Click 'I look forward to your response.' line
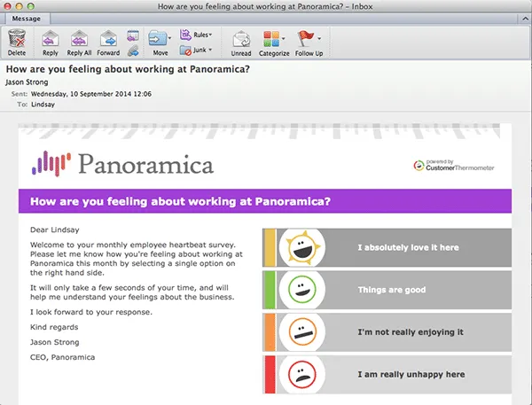 [91, 312]
